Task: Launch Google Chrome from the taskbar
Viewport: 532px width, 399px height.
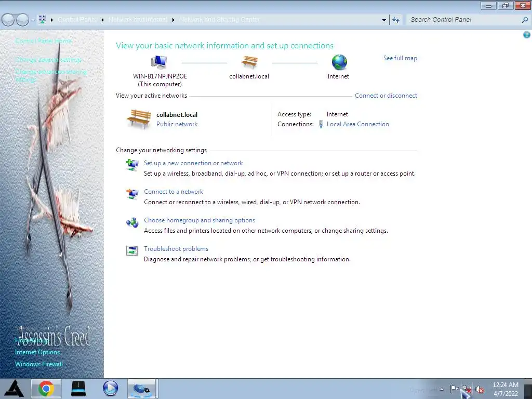Action: (x=46, y=389)
